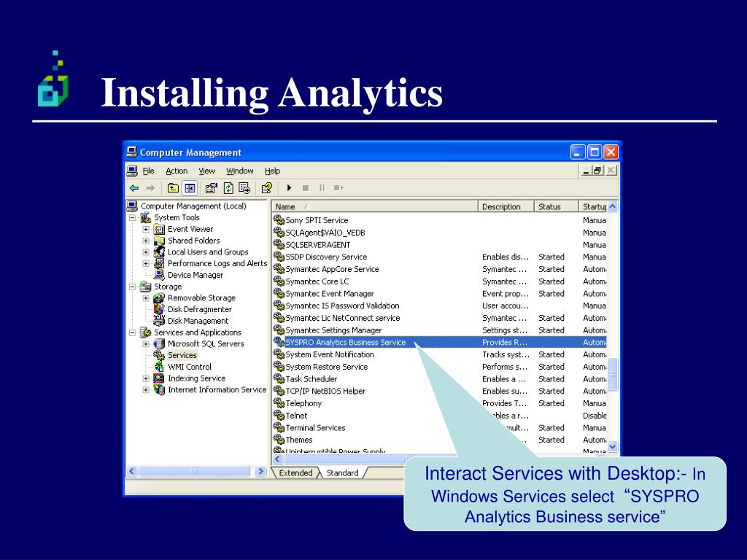This screenshot has height=560, width=747.
Task: Click the Local Users and Groups icon
Action: tap(159, 252)
